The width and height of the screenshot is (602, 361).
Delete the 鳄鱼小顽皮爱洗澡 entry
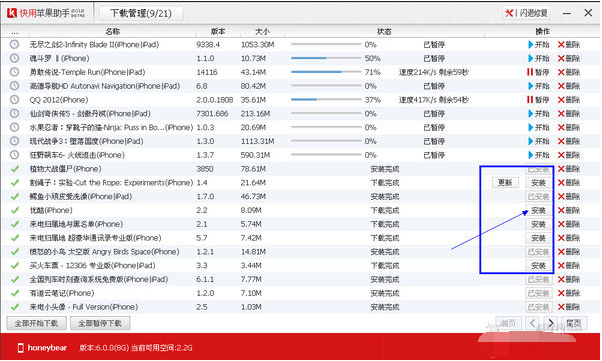569,197
